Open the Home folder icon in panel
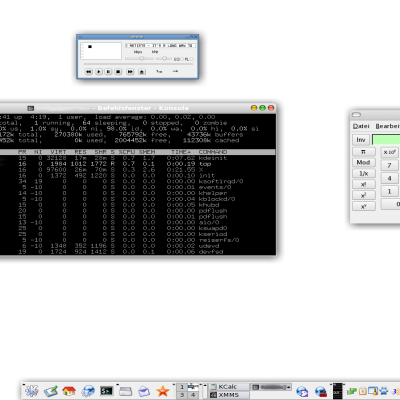 pos(69,391)
